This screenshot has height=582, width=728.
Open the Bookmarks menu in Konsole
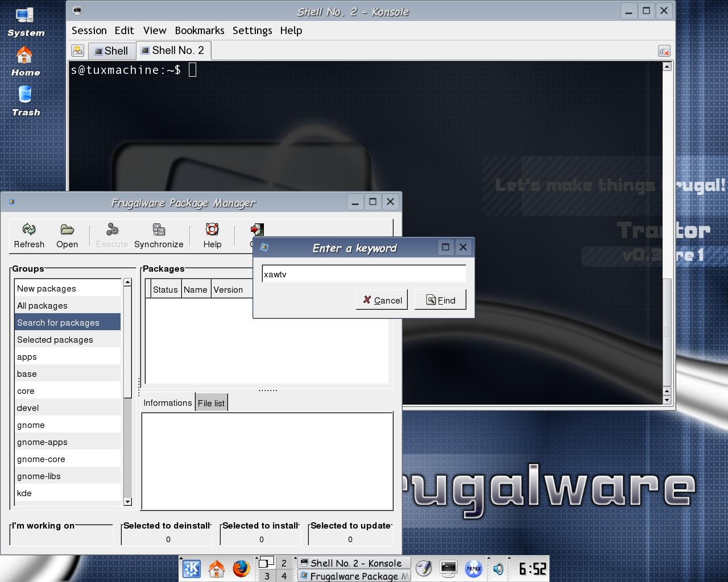click(200, 31)
